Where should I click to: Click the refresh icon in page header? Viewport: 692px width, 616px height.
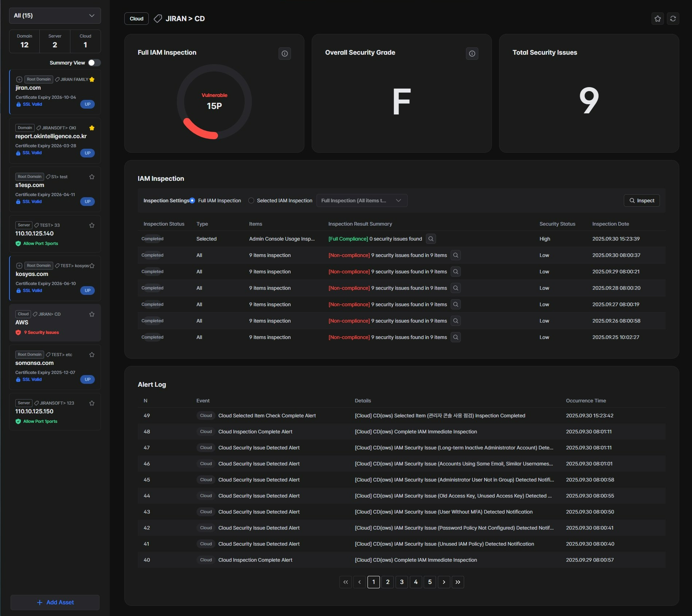[673, 19]
